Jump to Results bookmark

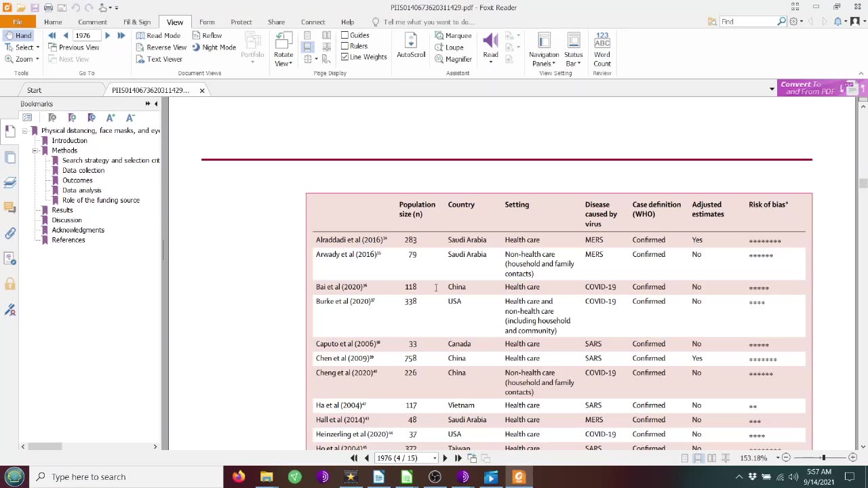tap(62, 210)
